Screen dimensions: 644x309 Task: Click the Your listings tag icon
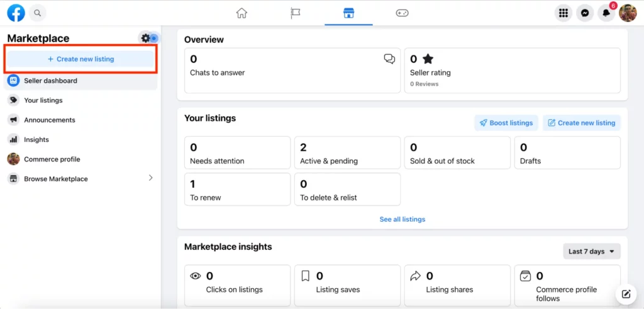pyautogui.click(x=14, y=100)
